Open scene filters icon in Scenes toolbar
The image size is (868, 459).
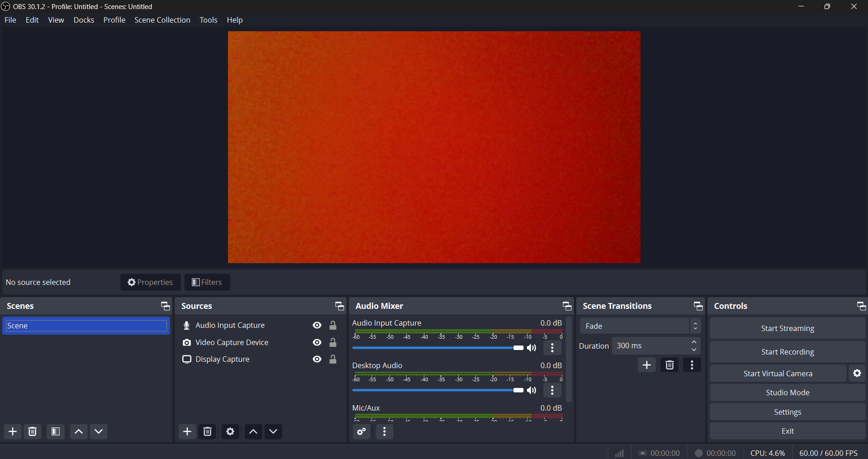[x=56, y=432]
